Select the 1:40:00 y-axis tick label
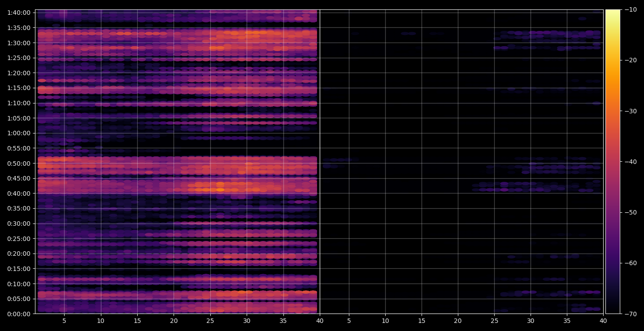The image size is (644, 331). (19, 13)
